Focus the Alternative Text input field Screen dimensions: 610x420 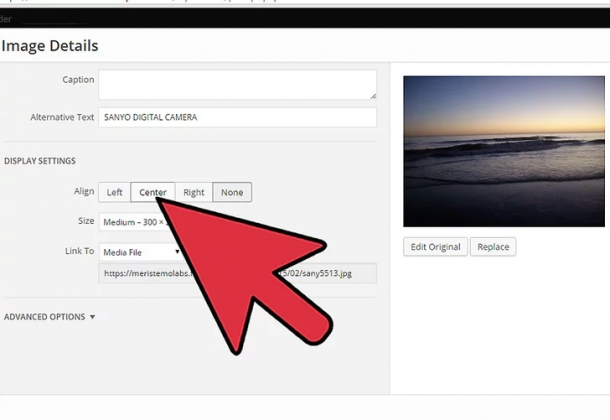click(237, 117)
